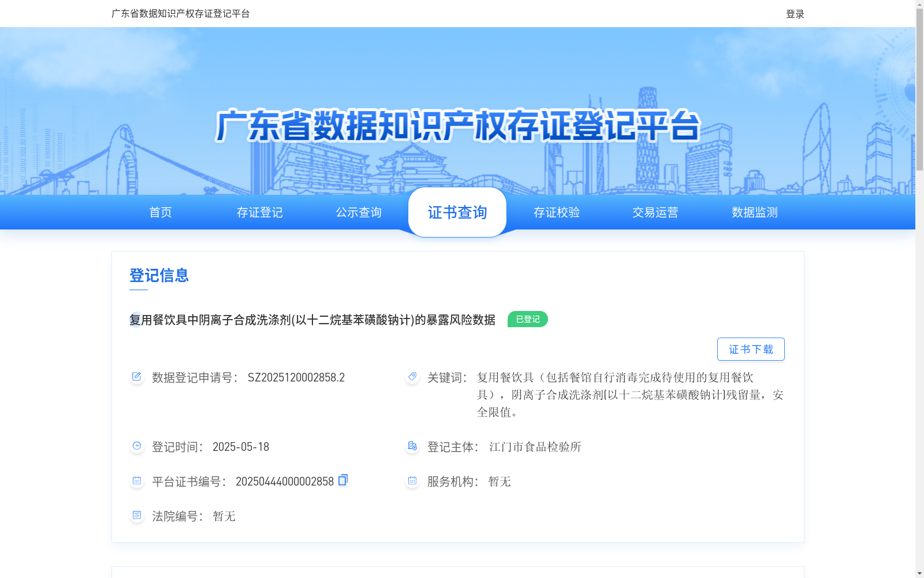Click the registrant 江门市食品检验所

point(535,447)
